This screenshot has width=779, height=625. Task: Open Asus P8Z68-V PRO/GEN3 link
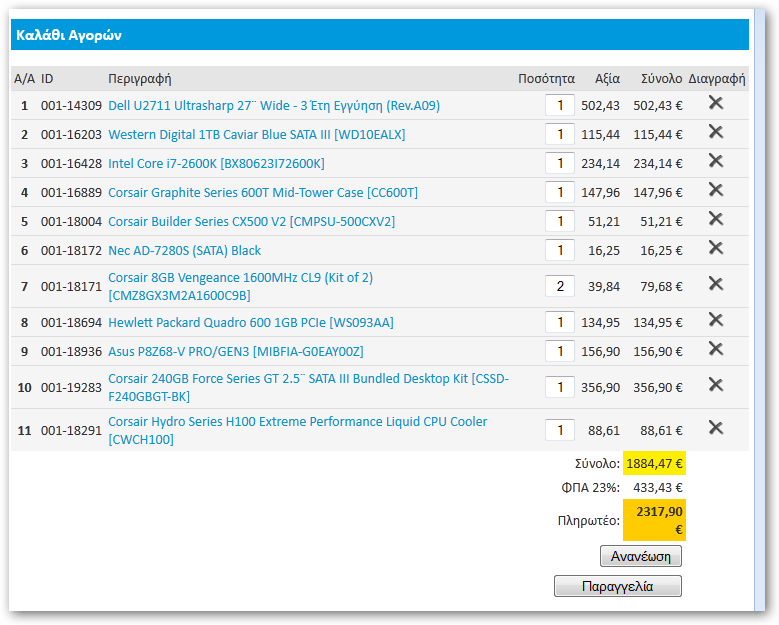point(235,352)
